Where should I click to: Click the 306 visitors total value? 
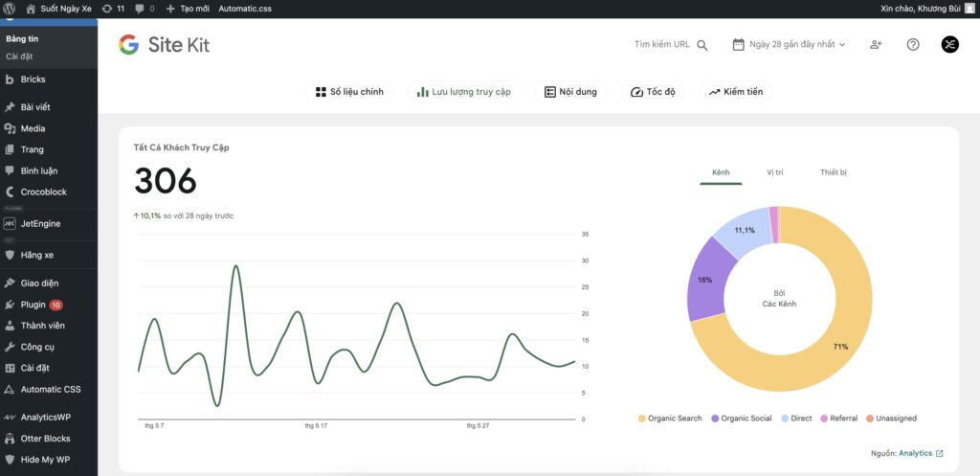[165, 181]
